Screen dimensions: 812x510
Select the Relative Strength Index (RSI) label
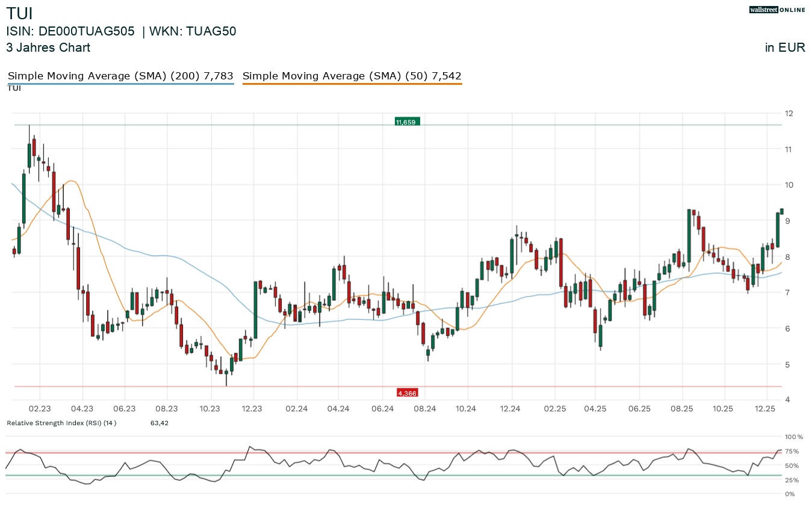tap(61, 423)
